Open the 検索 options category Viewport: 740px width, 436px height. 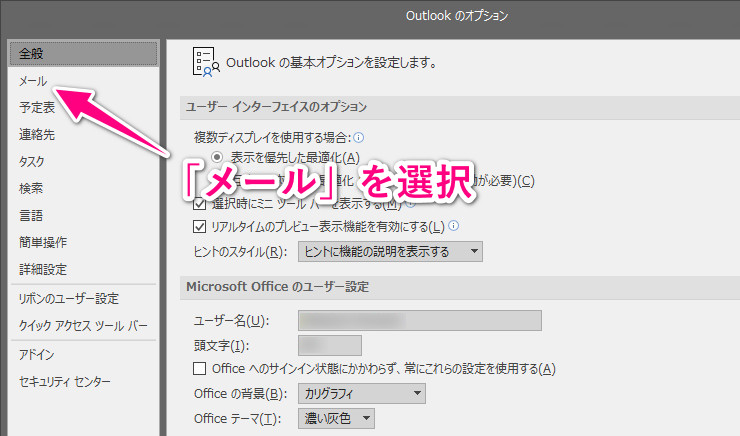click(x=31, y=188)
